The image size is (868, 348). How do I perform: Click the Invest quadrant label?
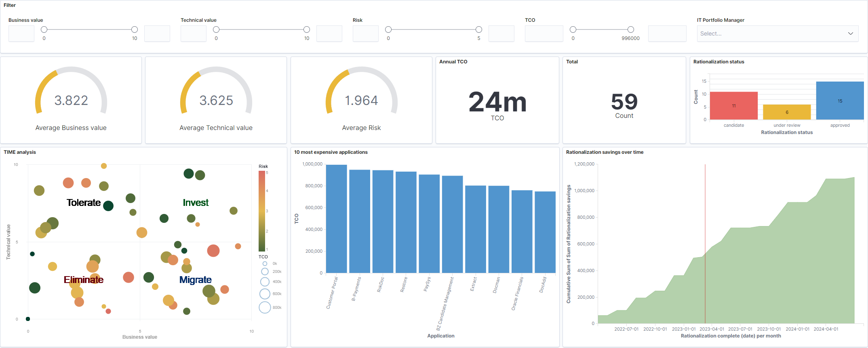[196, 202]
